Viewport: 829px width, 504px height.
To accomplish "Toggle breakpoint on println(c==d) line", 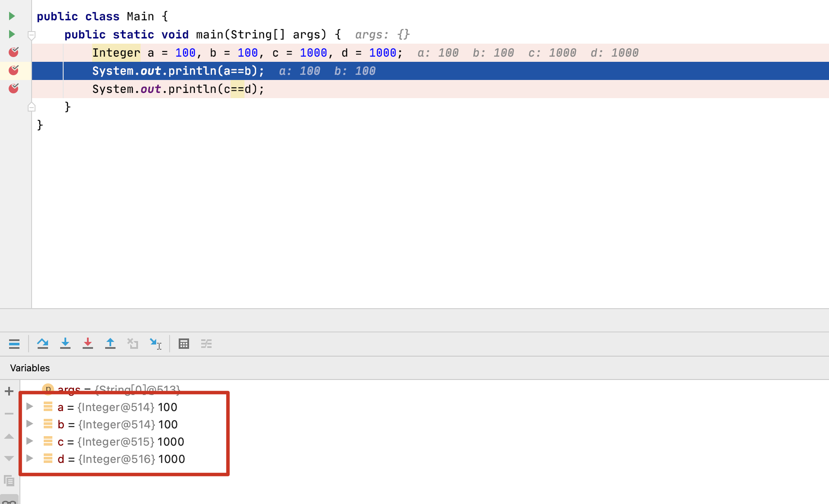I will click(x=14, y=89).
